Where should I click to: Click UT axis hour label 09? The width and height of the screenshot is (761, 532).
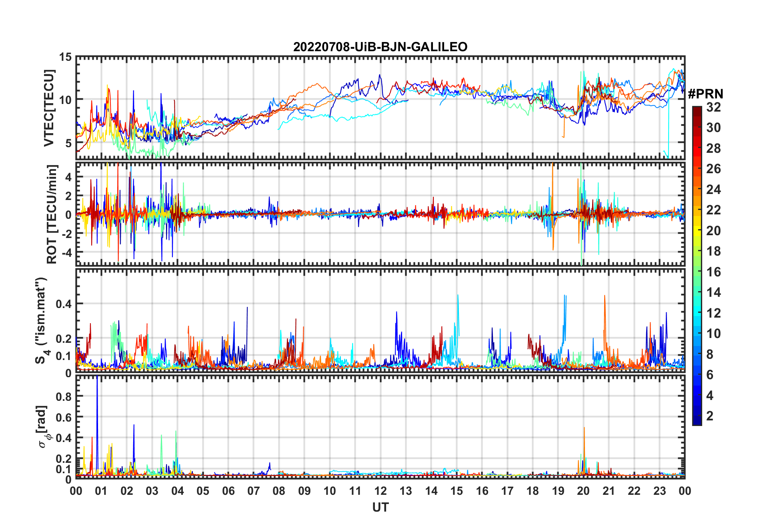tap(304, 490)
